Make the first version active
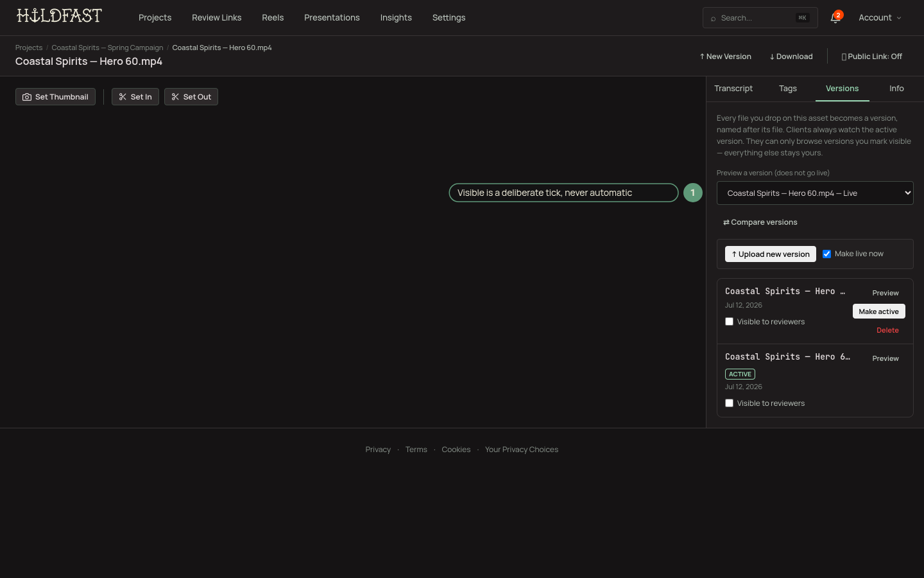This screenshot has width=924, height=578. tap(878, 311)
